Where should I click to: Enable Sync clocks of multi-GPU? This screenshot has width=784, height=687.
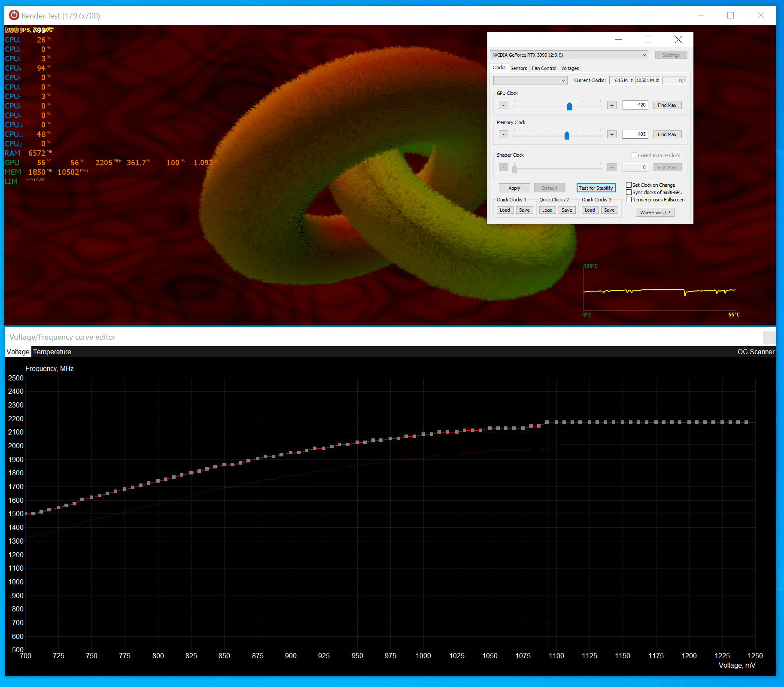[x=629, y=192]
